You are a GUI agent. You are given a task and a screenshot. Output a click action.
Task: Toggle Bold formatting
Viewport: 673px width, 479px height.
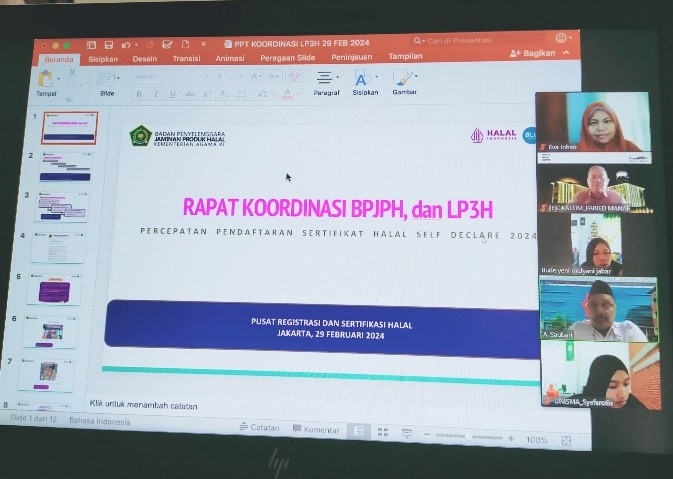[139, 94]
